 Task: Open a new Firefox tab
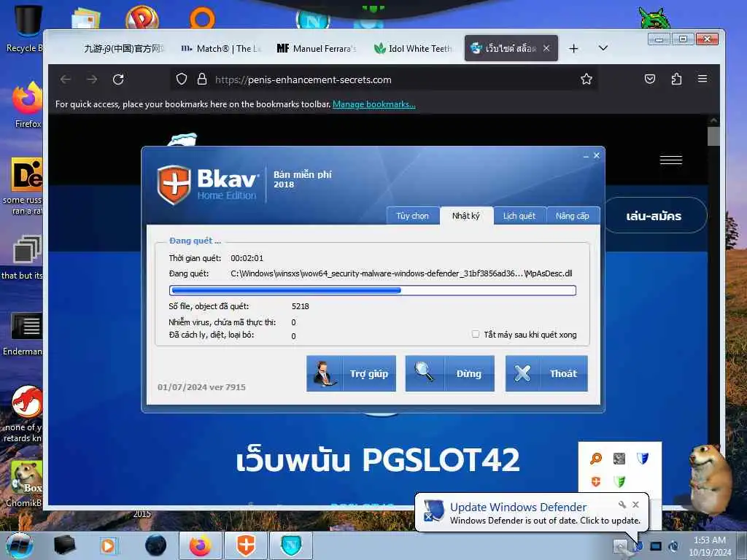pyautogui.click(x=573, y=48)
